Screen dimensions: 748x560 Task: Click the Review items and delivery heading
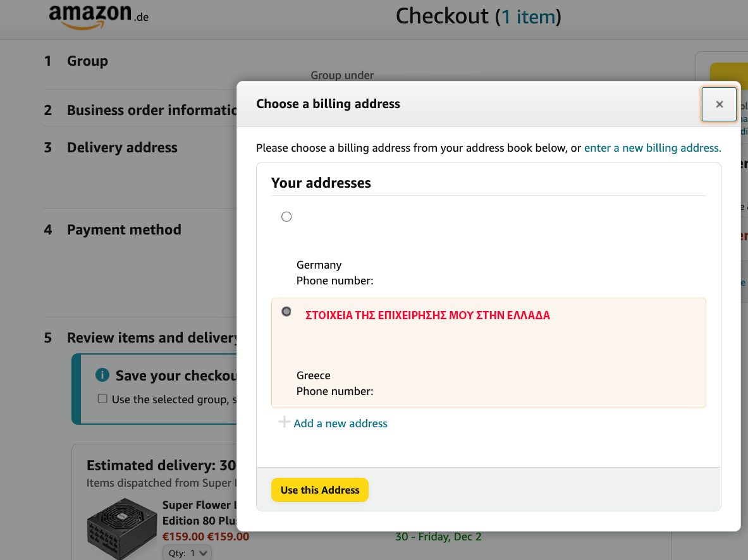click(x=152, y=338)
